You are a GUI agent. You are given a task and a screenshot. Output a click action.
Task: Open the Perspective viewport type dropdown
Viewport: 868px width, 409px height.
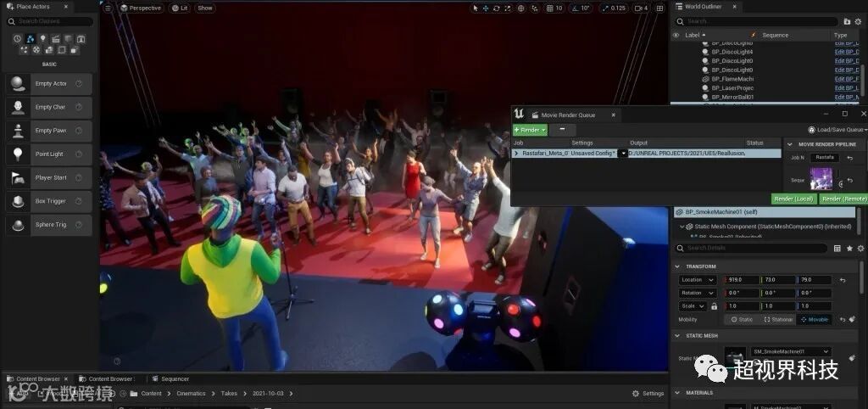(142, 8)
